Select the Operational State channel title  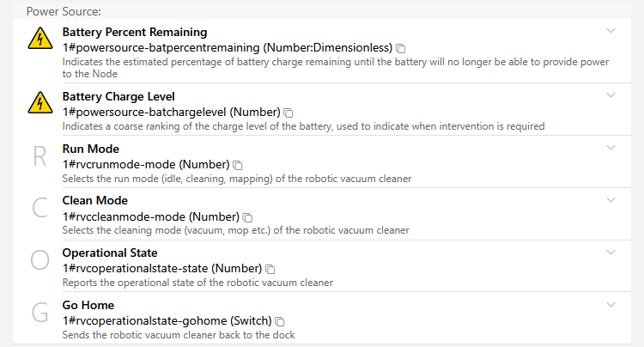click(110, 253)
